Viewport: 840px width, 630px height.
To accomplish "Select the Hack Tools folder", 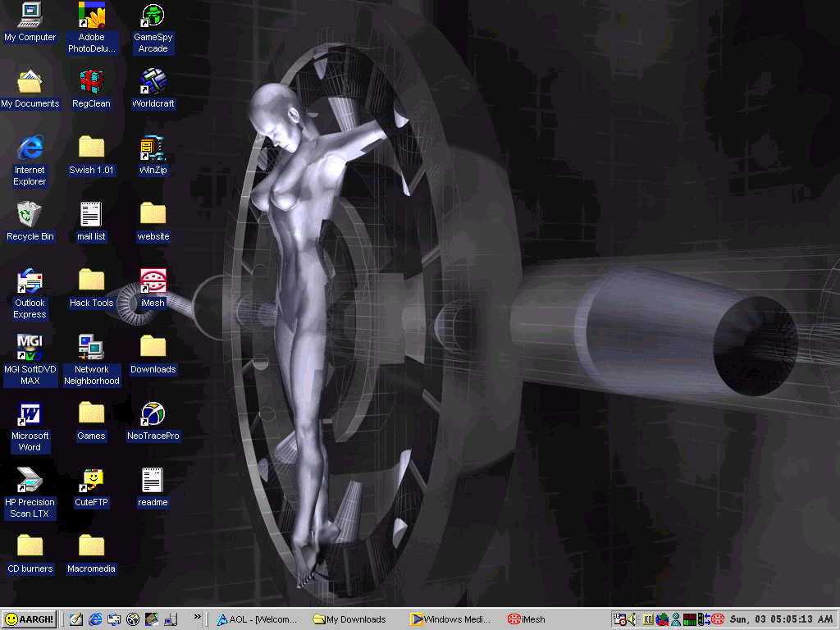I will pos(92,281).
